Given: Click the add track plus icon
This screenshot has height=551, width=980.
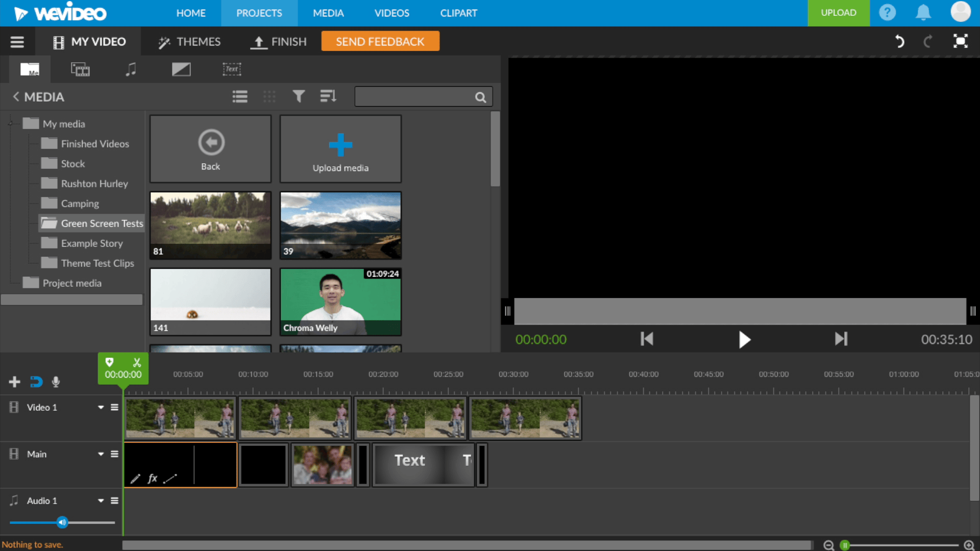Looking at the screenshot, I should [x=14, y=382].
